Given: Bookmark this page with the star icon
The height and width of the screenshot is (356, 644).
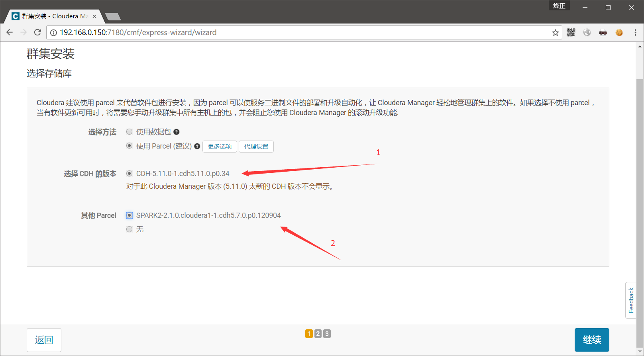Looking at the screenshot, I should [x=555, y=33].
